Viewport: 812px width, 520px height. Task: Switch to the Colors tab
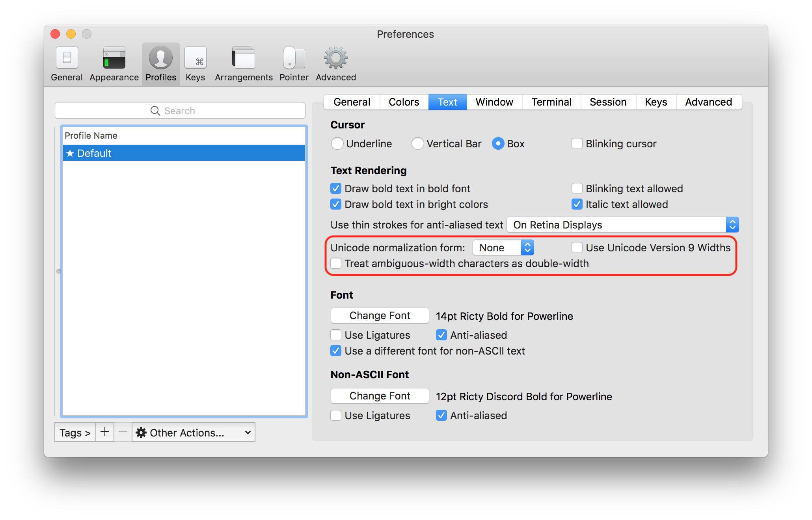[x=404, y=102]
